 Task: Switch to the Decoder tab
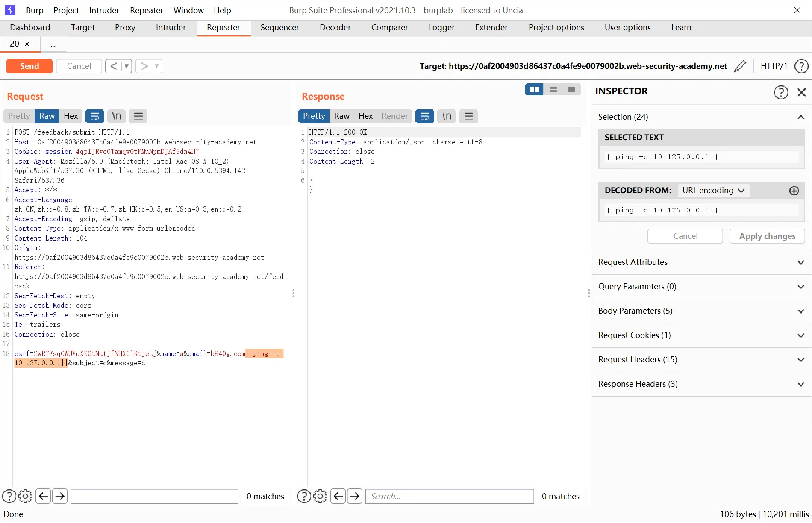(335, 28)
